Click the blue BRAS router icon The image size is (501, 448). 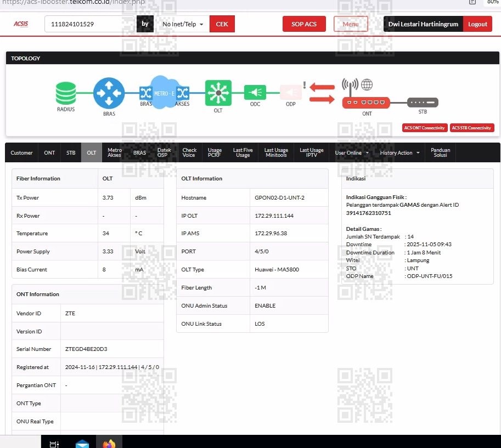point(109,93)
